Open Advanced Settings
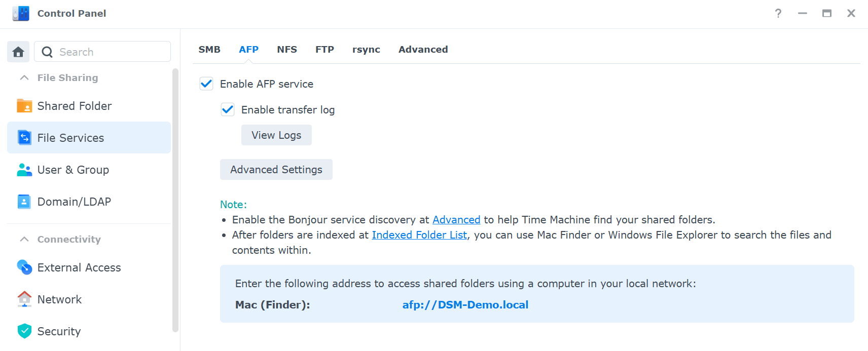The image size is (868, 351). [x=276, y=170]
